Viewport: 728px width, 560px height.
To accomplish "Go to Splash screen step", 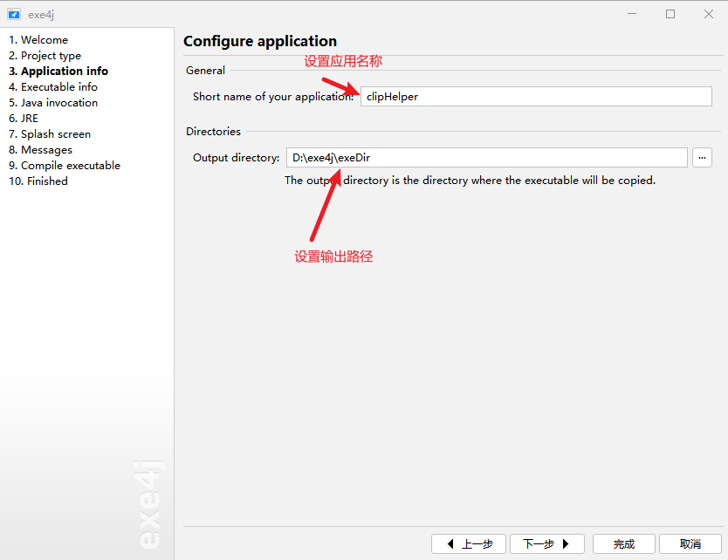I will pos(50,134).
